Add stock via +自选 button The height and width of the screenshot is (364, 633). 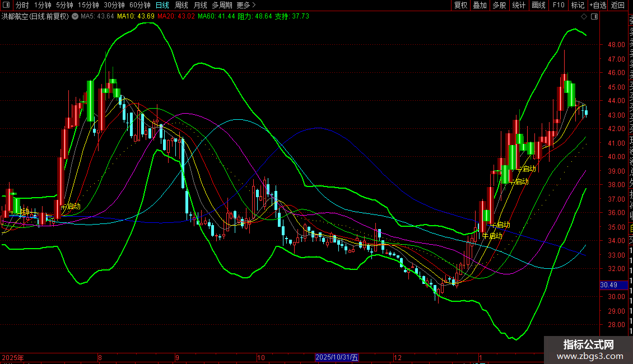(597, 5)
